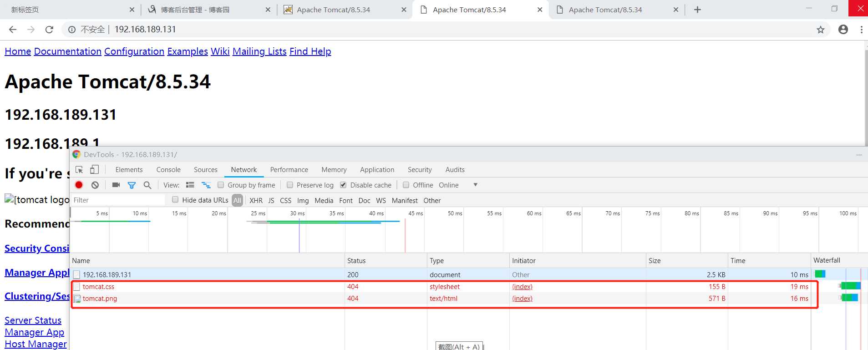Filter requests by XHR
Viewport: 868px width, 350px height.
coord(256,200)
